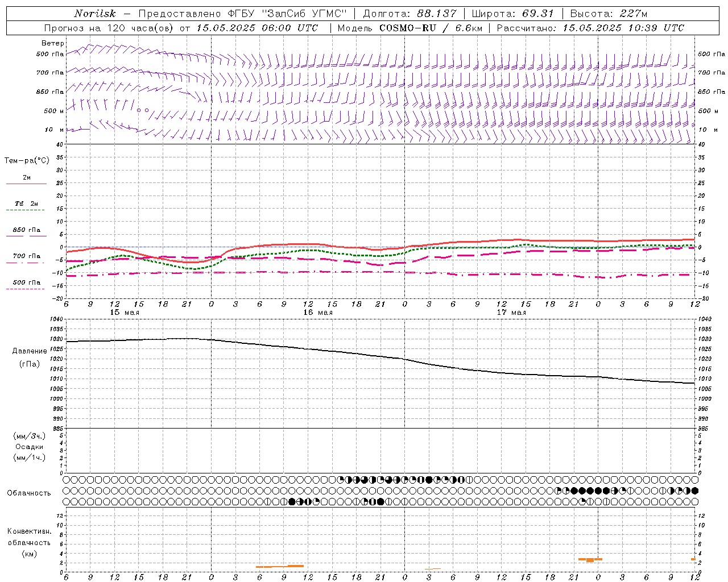Image resolution: width=728 pixels, height=582 pixels.
Task: Click the '500 м' wind level label on left axis
Action: click(54, 111)
